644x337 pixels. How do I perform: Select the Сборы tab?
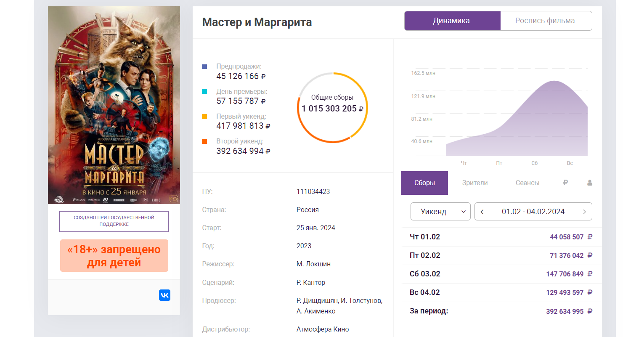[x=424, y=183]
